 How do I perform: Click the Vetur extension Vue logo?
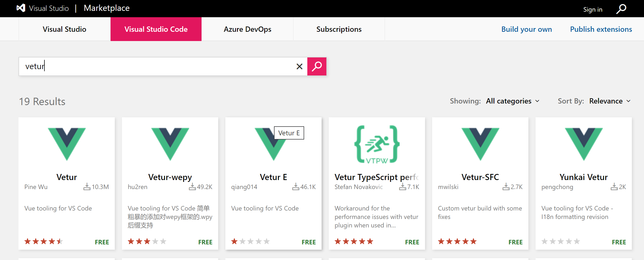click(67, 144)
